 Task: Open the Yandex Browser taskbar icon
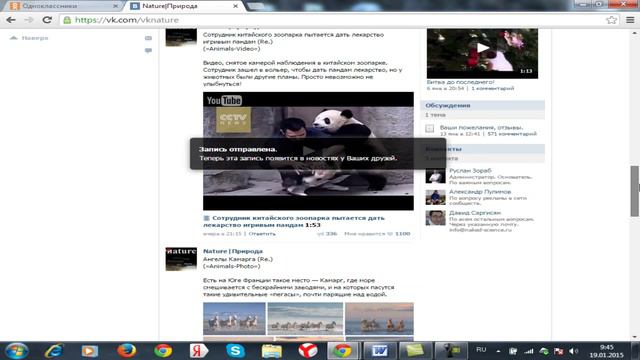[x=308, y=351]
